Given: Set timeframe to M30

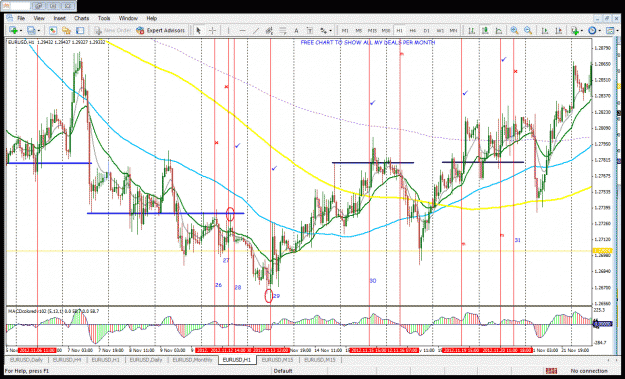Looking at the screenshot, I should [x=386, y=30].
